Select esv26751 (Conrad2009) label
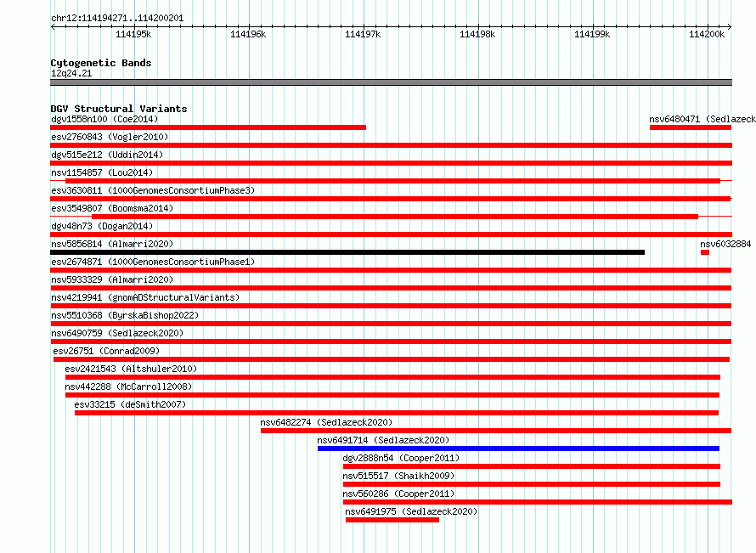 (x=106, y=351)
